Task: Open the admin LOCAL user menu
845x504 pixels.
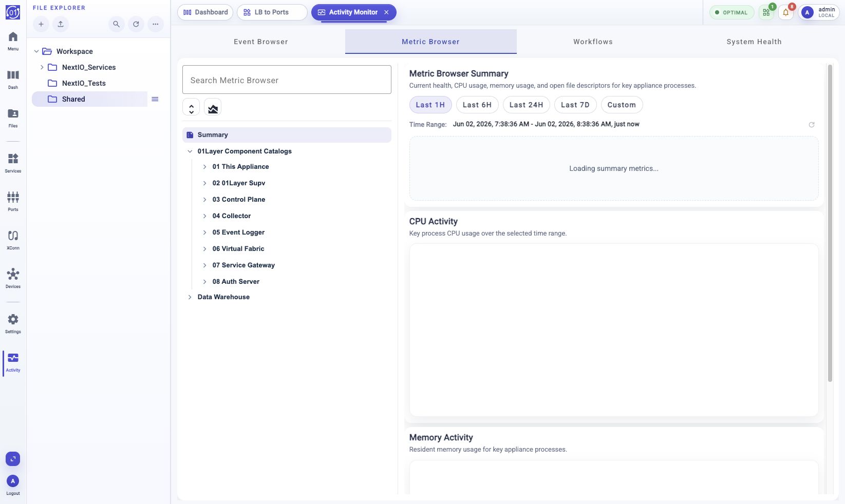Action: click(x=819, y=12)
